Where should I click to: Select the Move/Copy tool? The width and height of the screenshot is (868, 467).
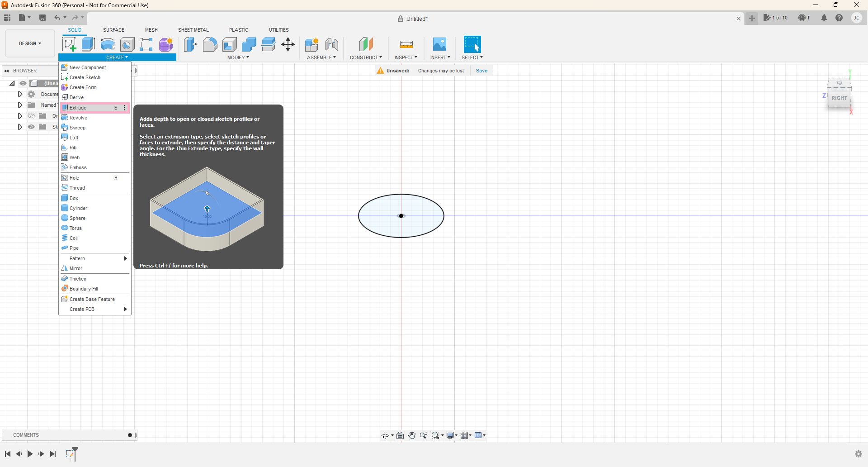pyautogui.click(x=288, y=44)
